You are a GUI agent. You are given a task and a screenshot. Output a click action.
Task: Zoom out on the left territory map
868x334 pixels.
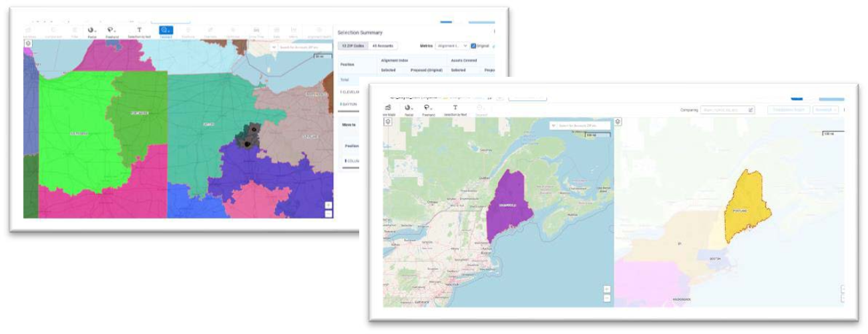[328, 214]
